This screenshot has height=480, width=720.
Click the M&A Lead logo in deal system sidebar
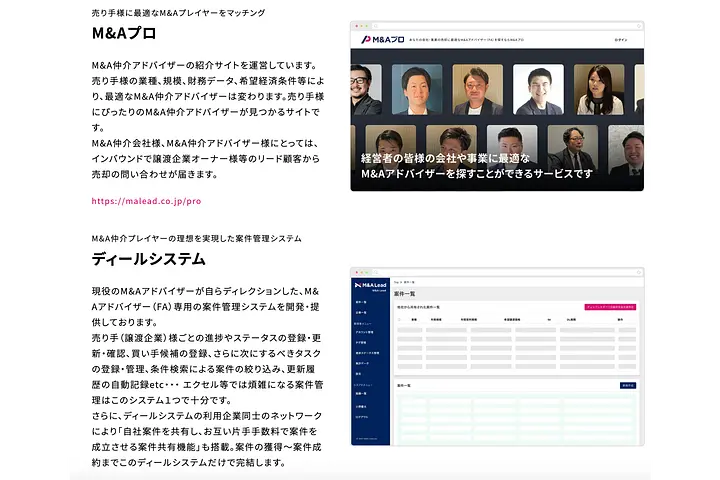[x=371, y=286]
